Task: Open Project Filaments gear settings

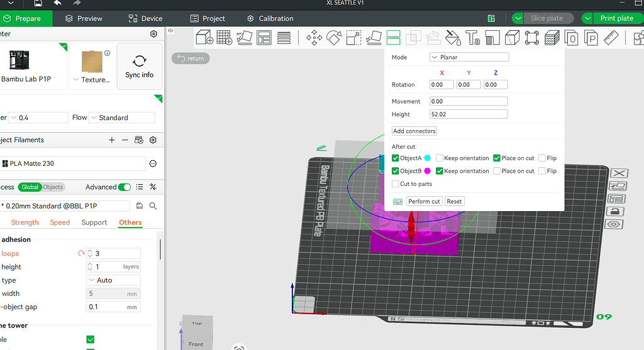Action: coord(153,140)
